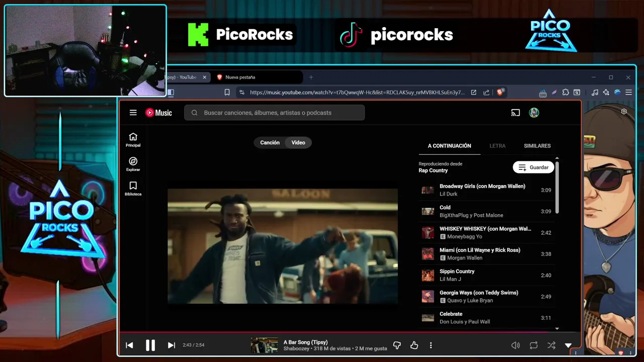The image size is (644, 362).
Task: Click the search magnifier icon
Action: [x=194, y=113]
